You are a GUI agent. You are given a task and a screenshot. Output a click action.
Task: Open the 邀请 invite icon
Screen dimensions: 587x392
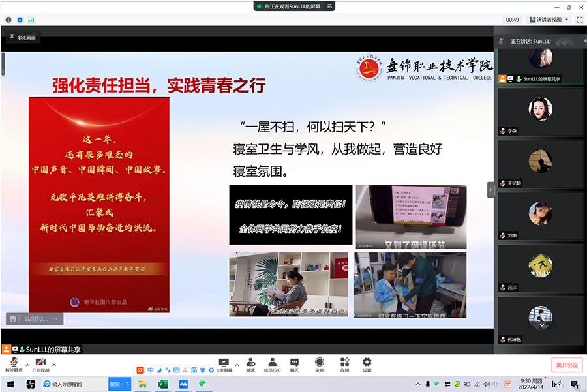(x=250, y=362)
